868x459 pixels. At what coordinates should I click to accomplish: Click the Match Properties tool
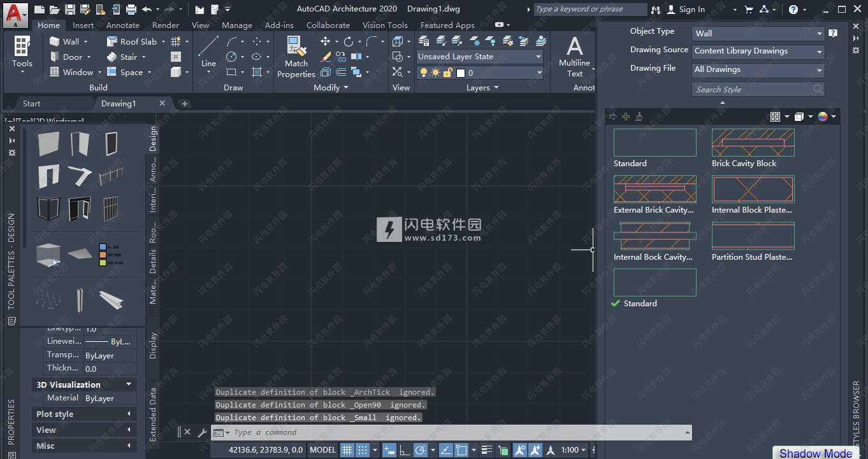click(x=296, y=57)
